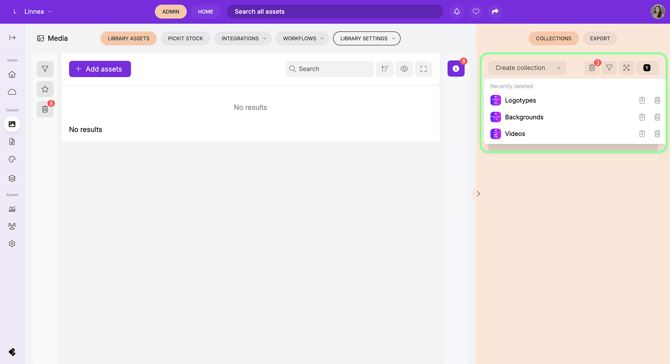
Task: Open the collections filter funnel icon
Action: tap(609, 68)
